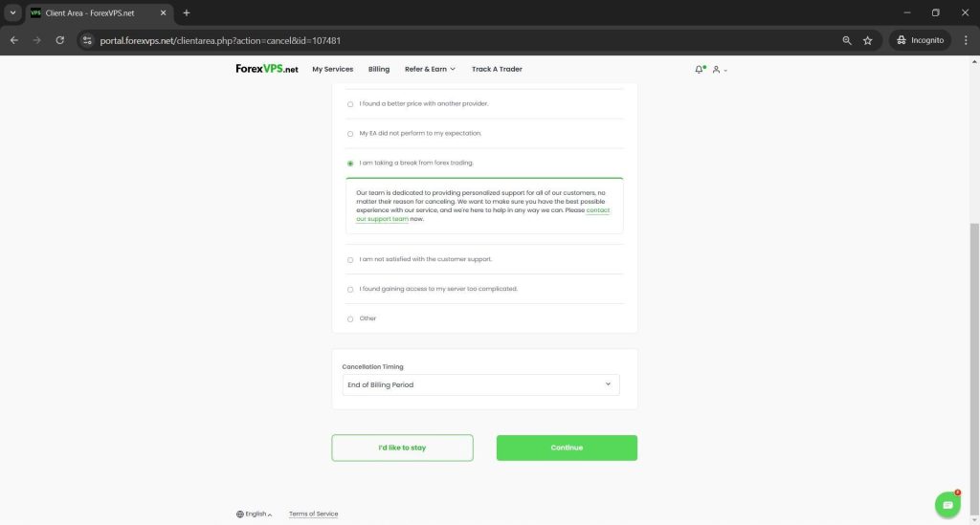Select 'taking a break from forex trading'

350,164
